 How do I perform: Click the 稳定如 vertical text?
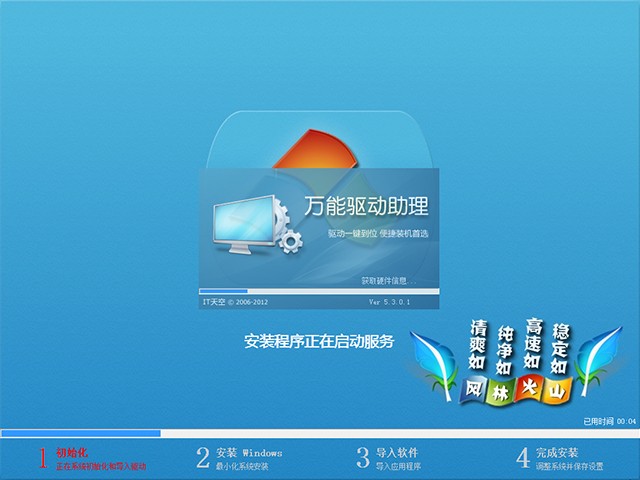pyautogui.click(x=560, y=349)
